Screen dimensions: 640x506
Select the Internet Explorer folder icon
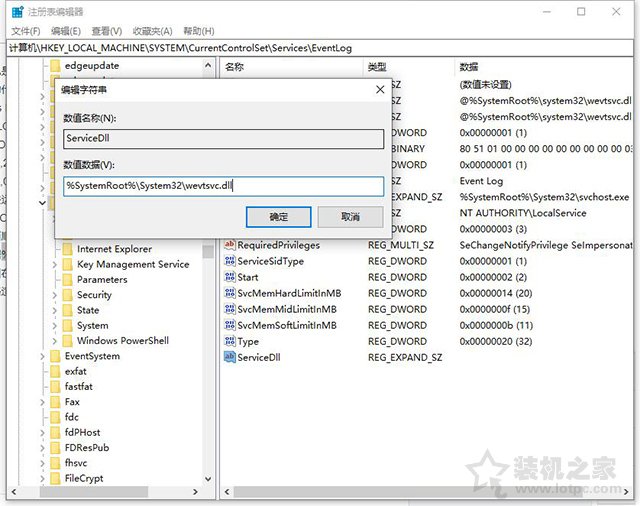pos(68,249)
